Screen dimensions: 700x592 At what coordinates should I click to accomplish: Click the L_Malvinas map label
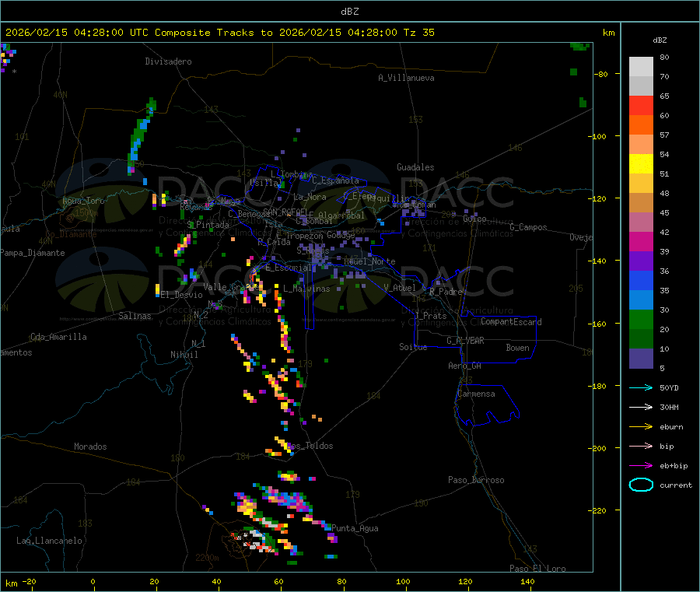(x=306, y=289)
